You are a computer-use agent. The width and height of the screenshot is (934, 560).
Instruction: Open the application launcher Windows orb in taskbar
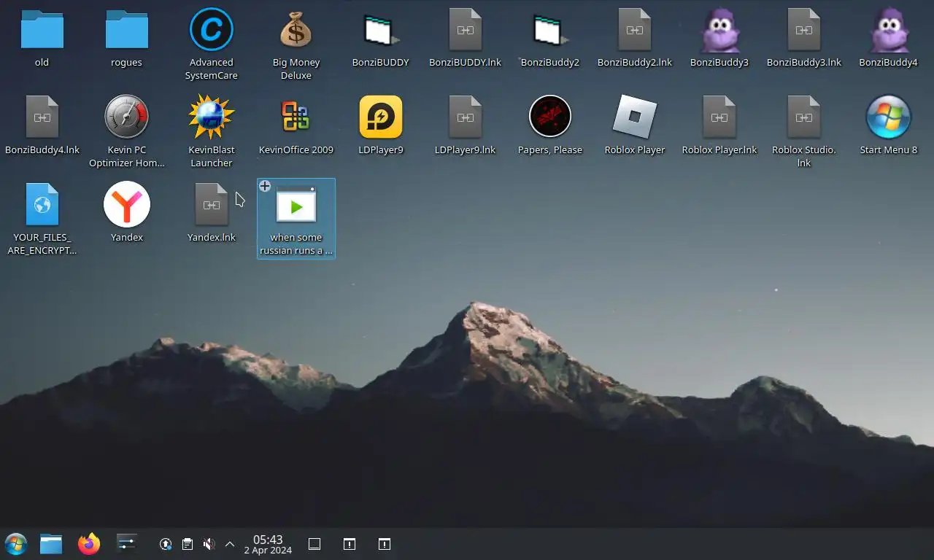(x=16, y=544)
